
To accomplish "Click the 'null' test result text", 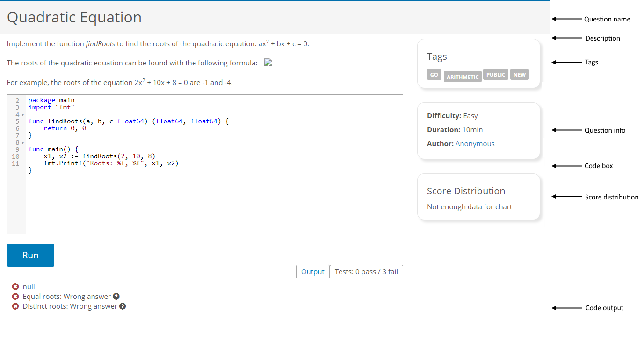I will (x=29, y=287).
